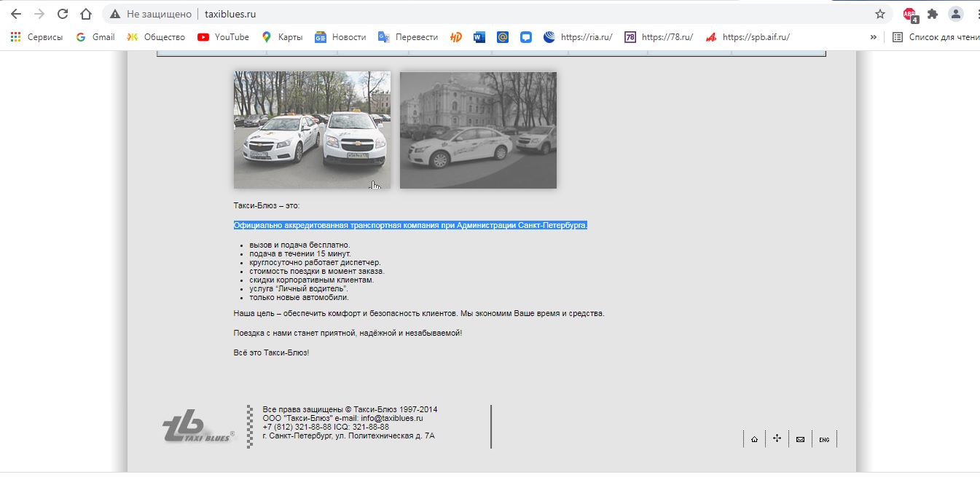Viewport: 980px width, 477px height.
Task: Open the Сервисы apps bookmark
Action: pos(36,37)
